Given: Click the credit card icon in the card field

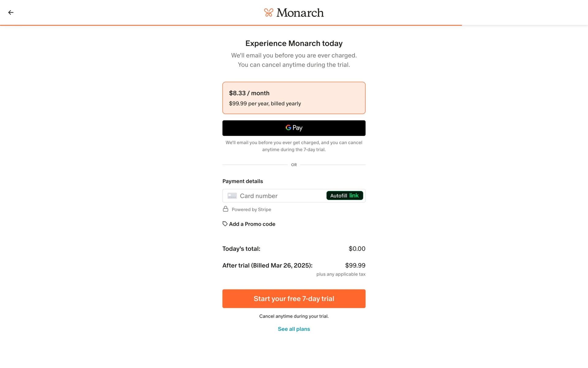Looking at the screenshot, I should (232, 196).
